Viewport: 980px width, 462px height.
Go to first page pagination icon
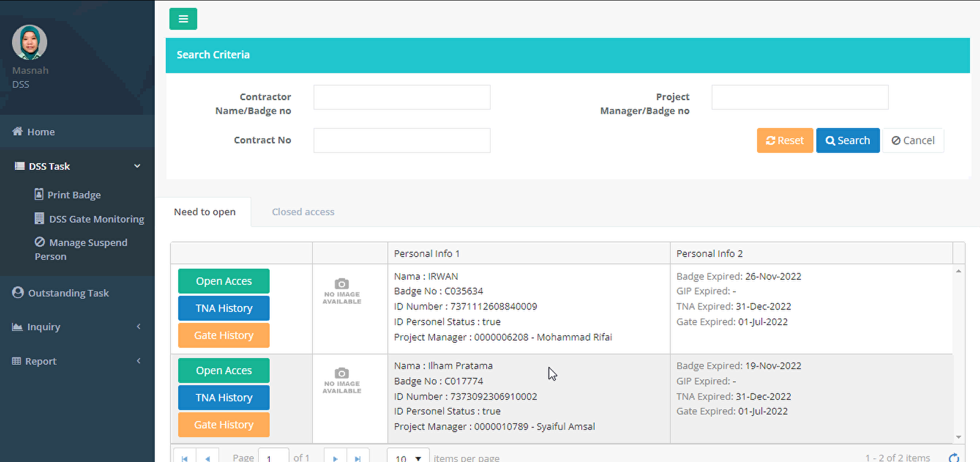click(185, 457)
